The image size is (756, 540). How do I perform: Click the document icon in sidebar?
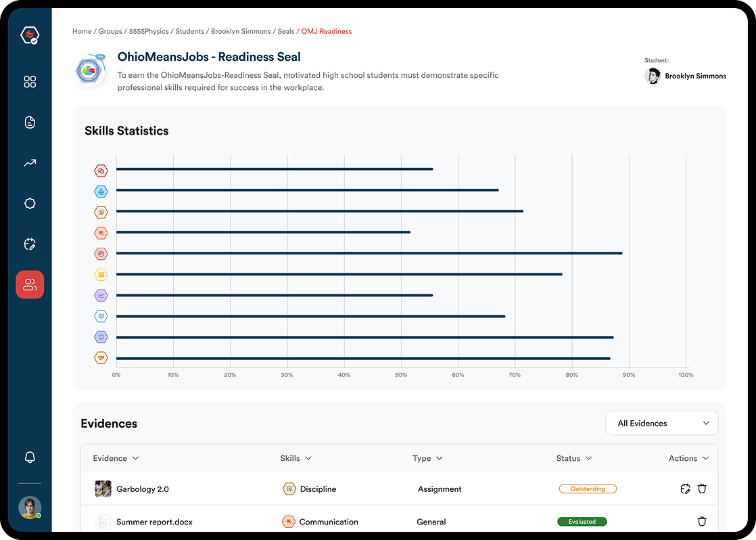30,122
